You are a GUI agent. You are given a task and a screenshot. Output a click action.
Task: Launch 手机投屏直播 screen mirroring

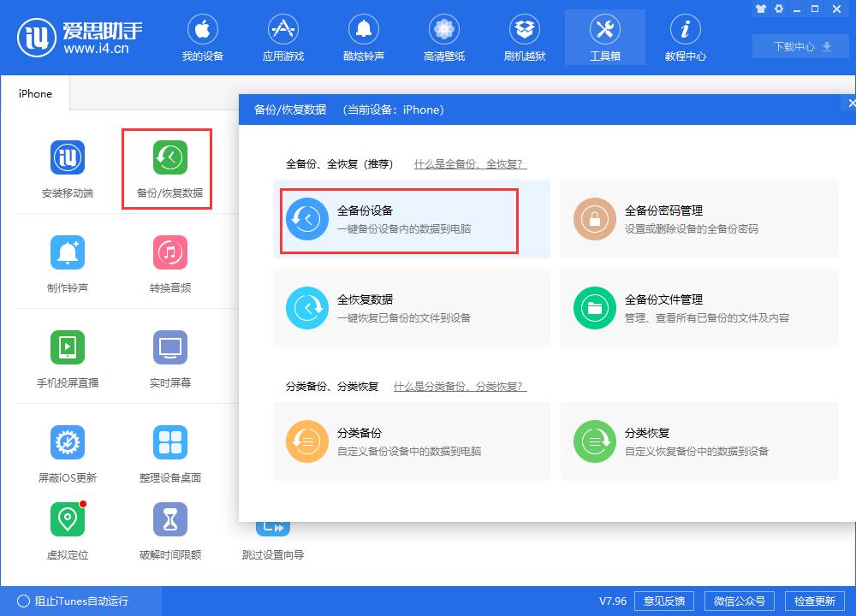pyautogui.click(x=68, y=355)
